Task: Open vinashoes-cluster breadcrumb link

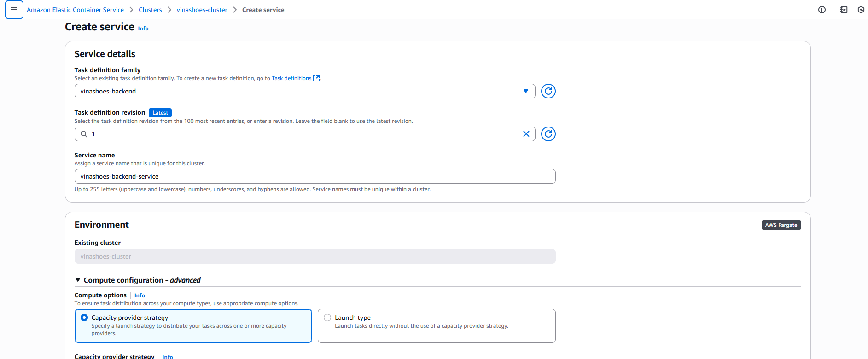Action: click(x=202, y=10)
